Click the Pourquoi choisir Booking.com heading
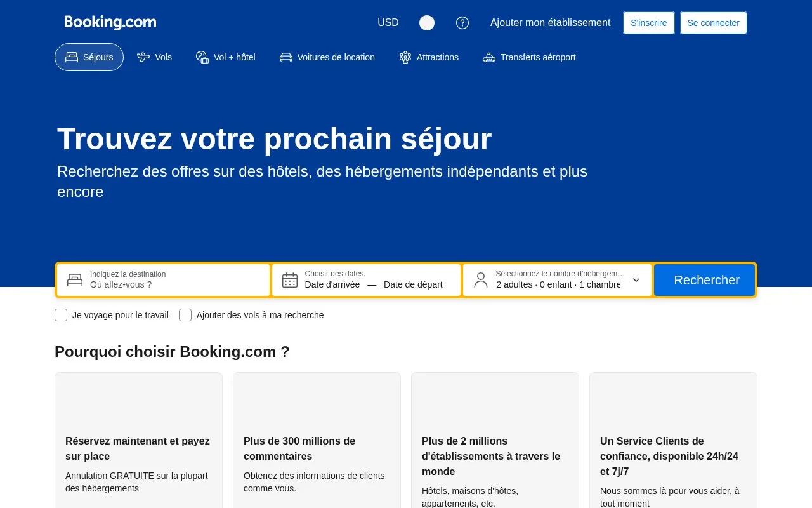Viewport: 812px width, 508px height. pos(172,352)
